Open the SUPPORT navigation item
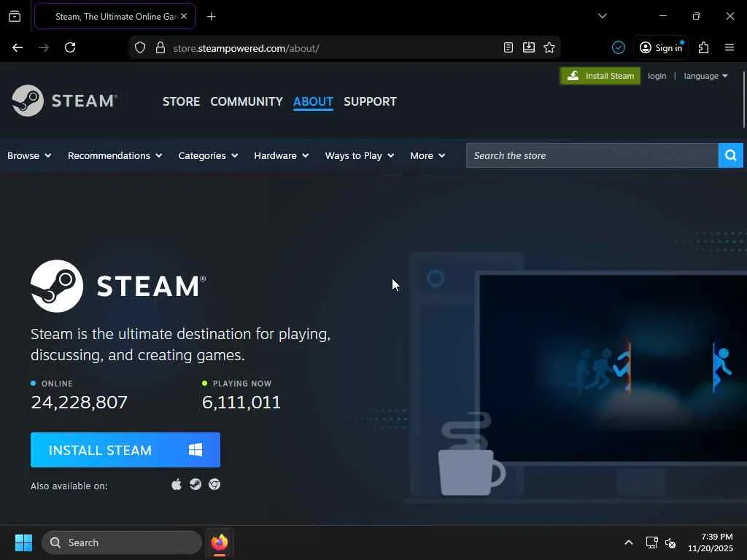This screenshot has width=747, height=560. pos(370,101)
